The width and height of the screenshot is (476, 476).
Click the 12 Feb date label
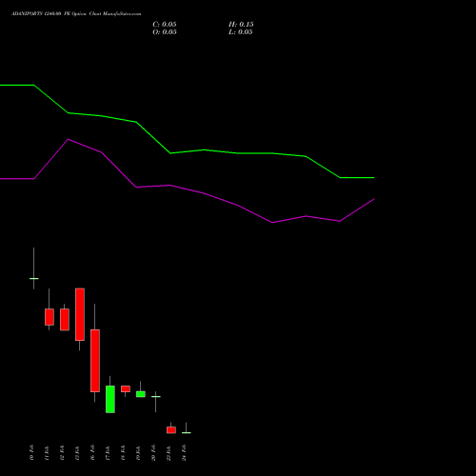(x=62, y=452)
